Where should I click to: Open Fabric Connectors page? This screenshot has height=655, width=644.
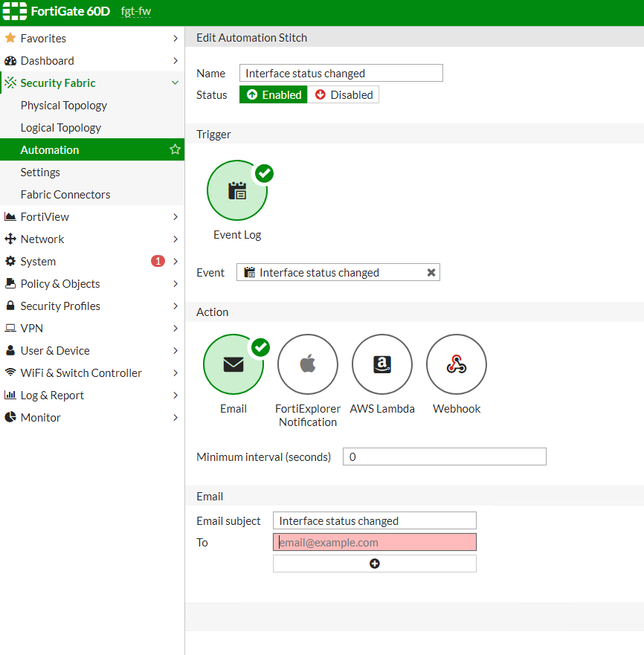65,195
